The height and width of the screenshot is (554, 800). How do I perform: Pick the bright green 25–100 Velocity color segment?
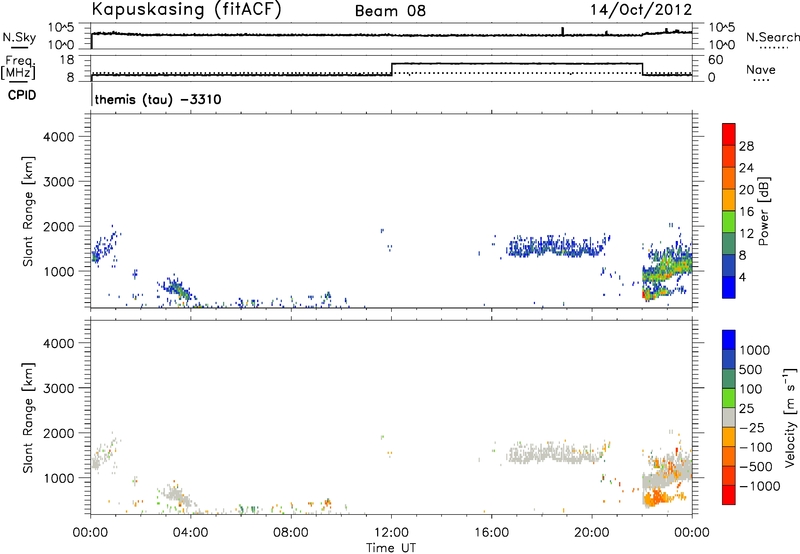point(729,398)
